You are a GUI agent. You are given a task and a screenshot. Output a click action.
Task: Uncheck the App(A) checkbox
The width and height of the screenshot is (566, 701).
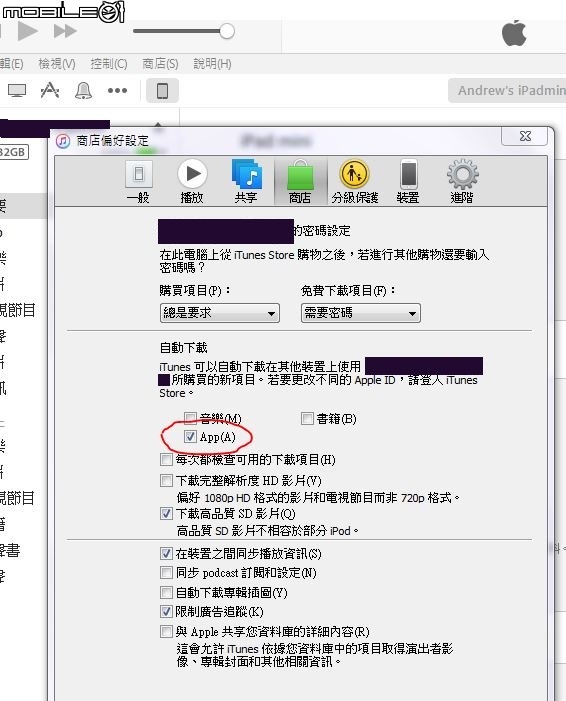point(190,437)
